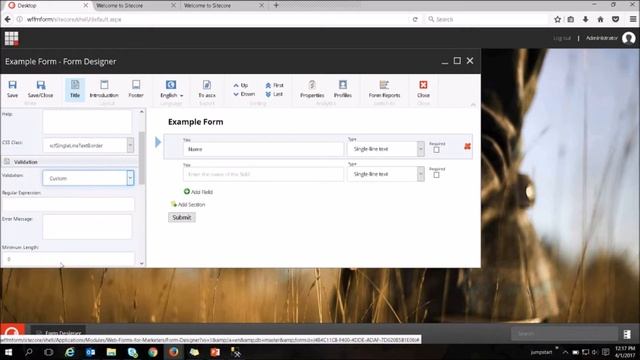Toggle the Footer layout option

point(136,89)
